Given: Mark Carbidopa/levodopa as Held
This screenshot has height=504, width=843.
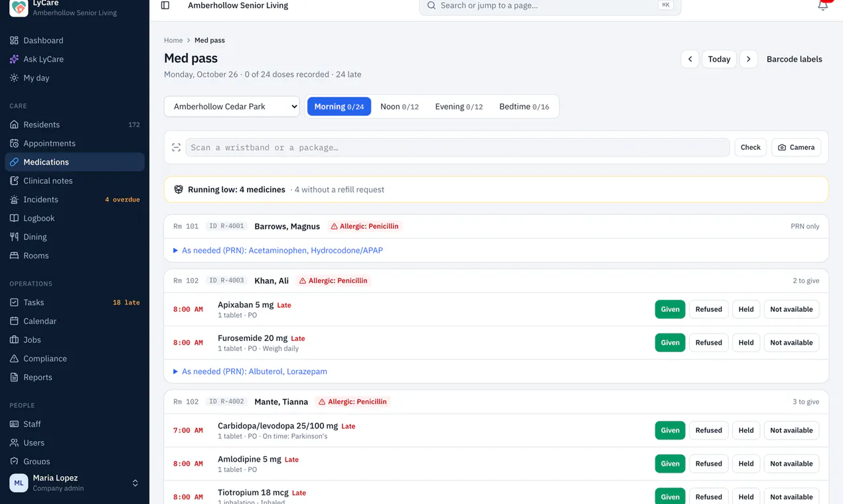Looking at the screenshot, I should [746, 430].
